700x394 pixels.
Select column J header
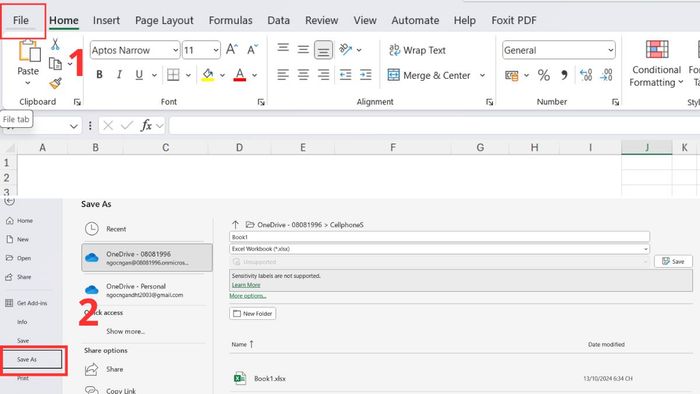[x=646, y=147]
